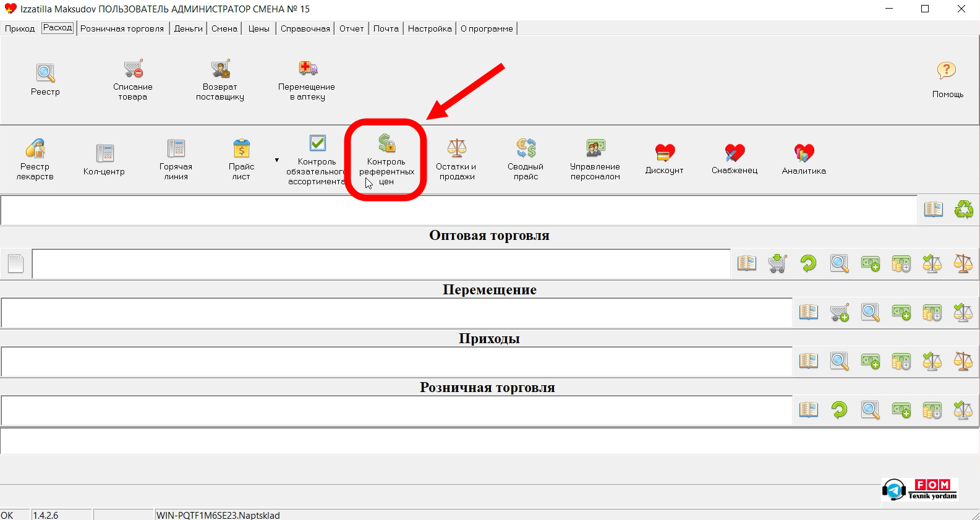The height and width of the screenshot is (520, 980).
Task: Click the book icon in Оптовая торговля row
Action: 747,264
